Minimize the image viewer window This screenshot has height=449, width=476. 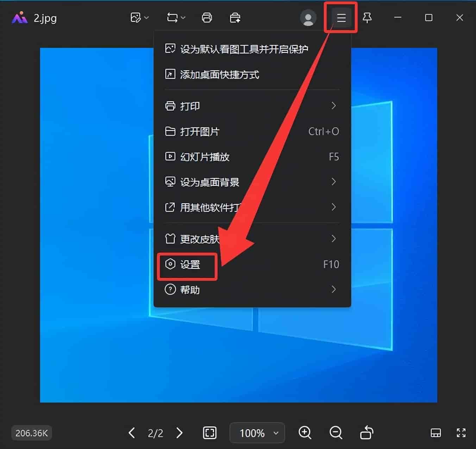tap(398, 18)
